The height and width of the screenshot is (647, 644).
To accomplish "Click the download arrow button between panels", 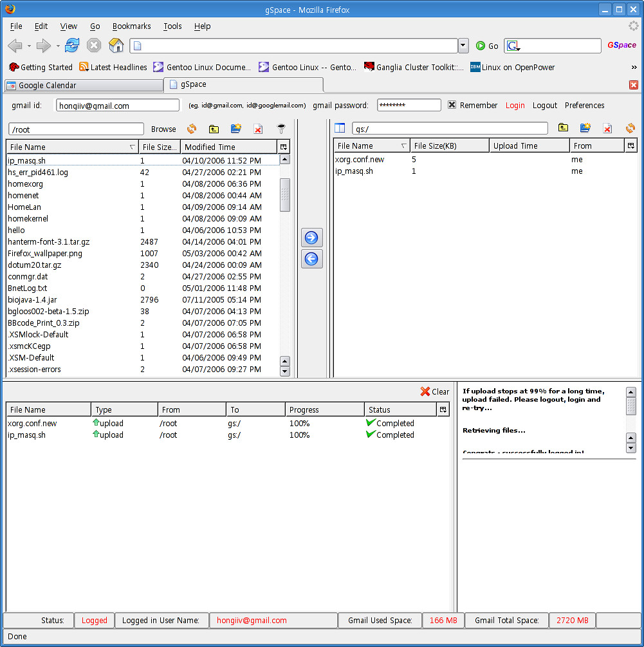I will [311, 259].
